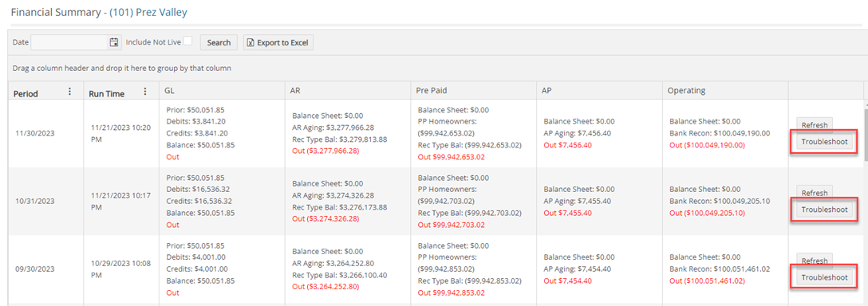Open the Date calendar picker icon
868x306 pixels.
point(114,42)
